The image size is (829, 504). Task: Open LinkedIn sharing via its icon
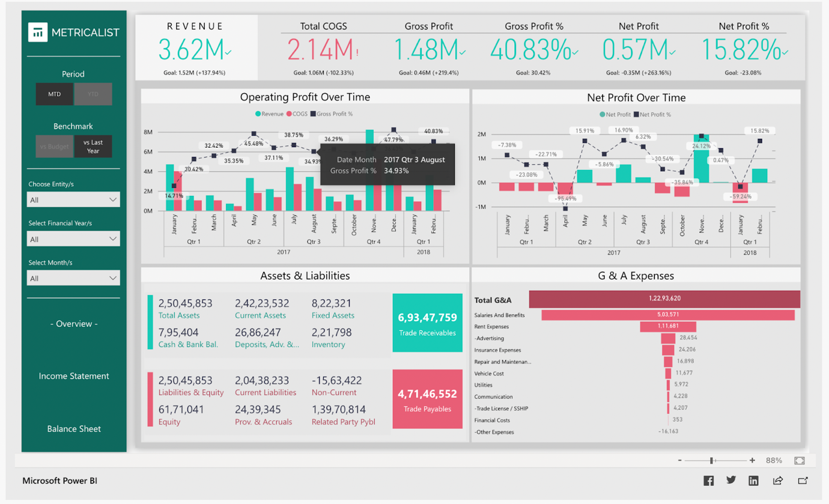[753, 481]
